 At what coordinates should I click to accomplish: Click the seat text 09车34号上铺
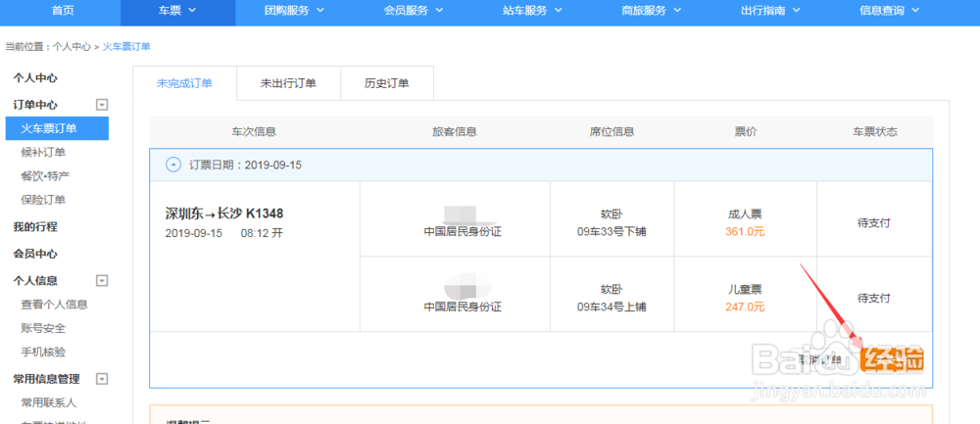tap(612, 307)
